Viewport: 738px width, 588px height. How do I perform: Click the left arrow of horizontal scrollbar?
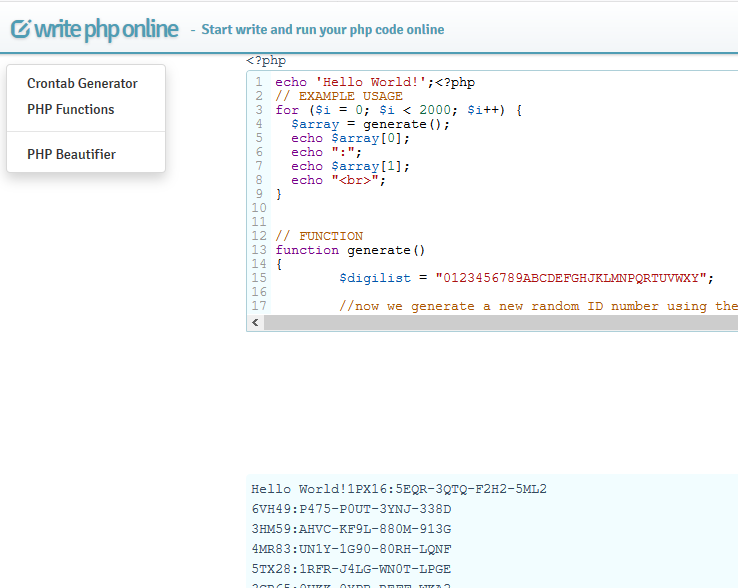coord(255,322)
